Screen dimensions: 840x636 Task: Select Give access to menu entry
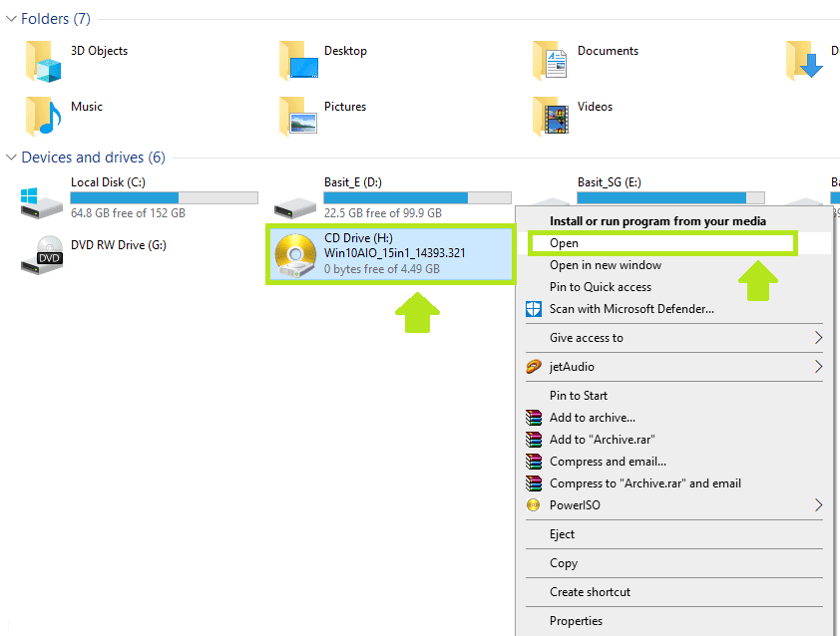pos(674,338)
